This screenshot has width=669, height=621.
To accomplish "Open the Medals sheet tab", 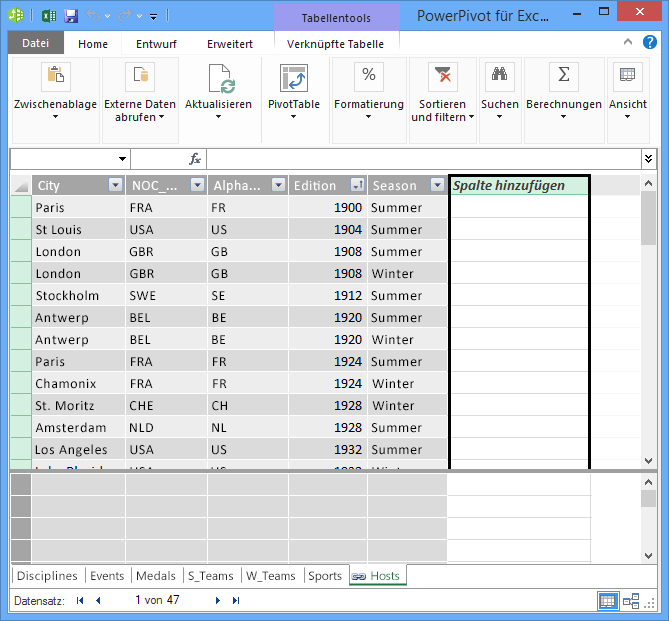I will point(156,576).
